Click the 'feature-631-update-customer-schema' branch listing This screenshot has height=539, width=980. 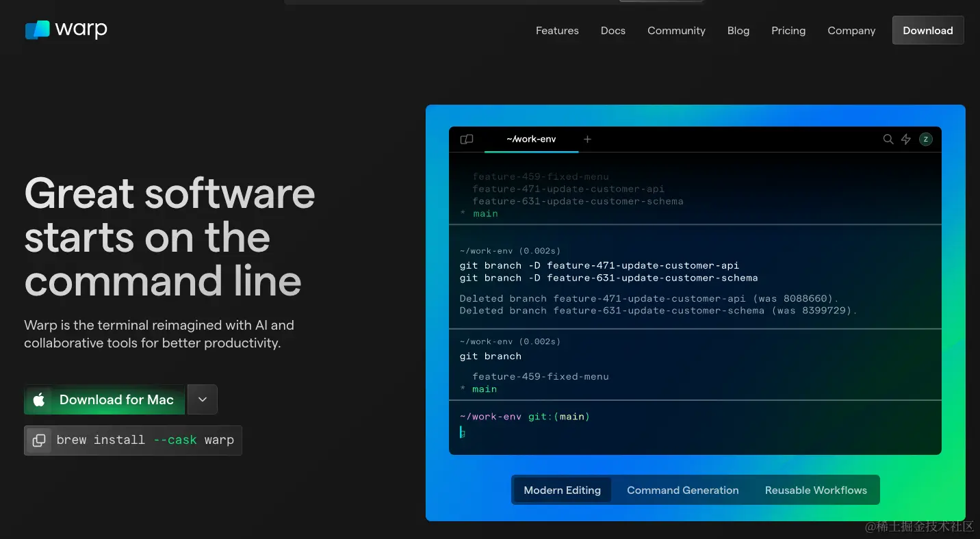578,201
